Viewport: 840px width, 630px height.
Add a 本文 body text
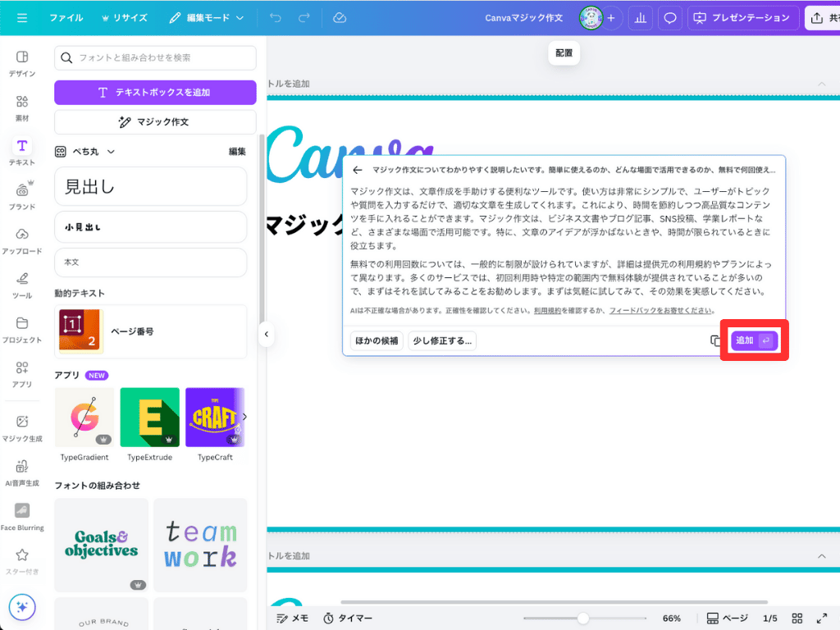click(x=151, y=262)
